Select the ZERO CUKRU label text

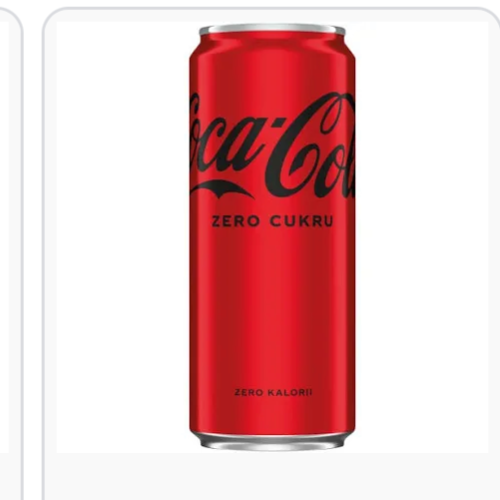pyautogui.click(x=272, y=222)
